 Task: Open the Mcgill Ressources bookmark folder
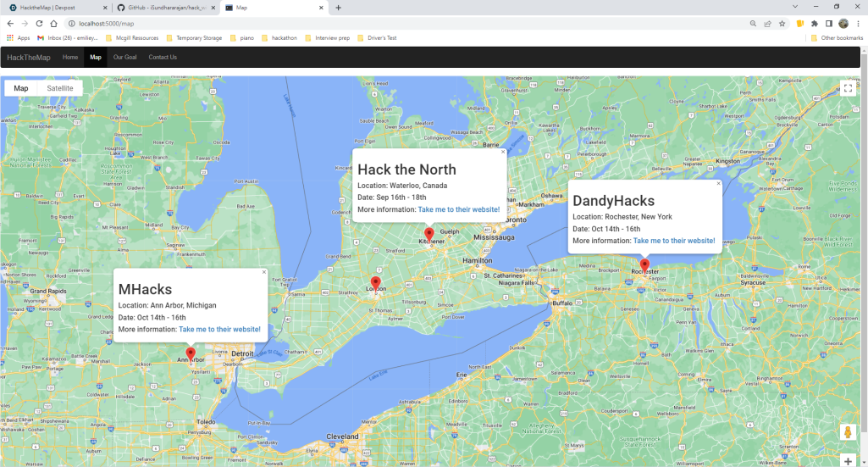[132, 37]
